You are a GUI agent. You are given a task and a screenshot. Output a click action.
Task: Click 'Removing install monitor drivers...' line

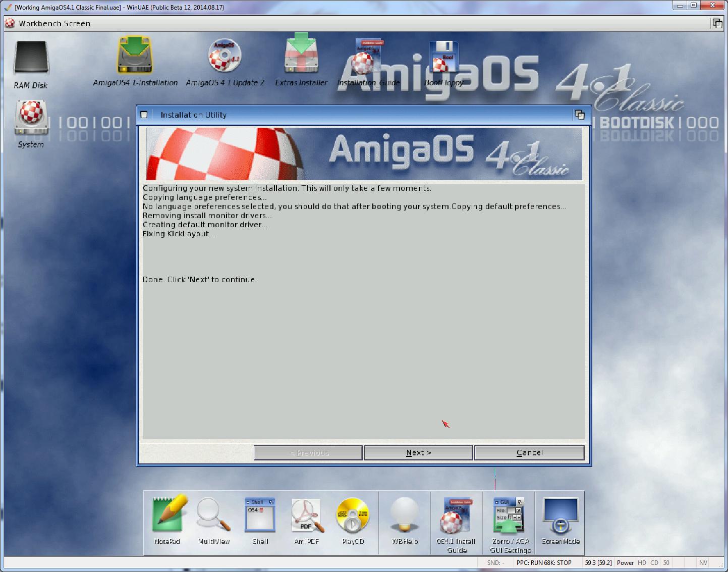click(207, 216)
